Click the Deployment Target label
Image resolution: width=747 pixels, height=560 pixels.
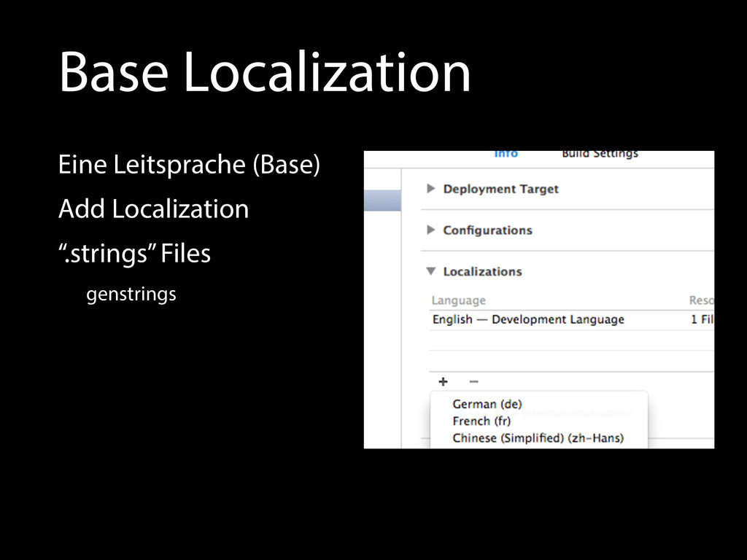coord(500,189)
